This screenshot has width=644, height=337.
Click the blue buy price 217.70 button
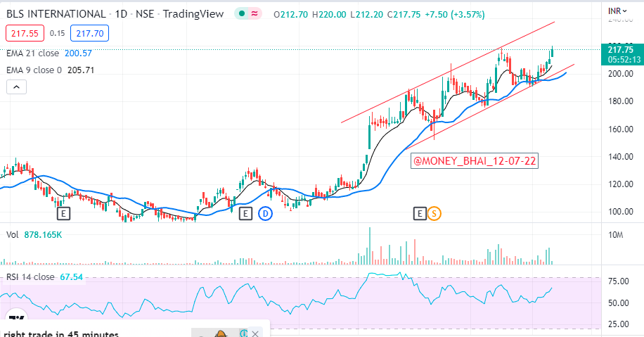(x=89, y=33)
